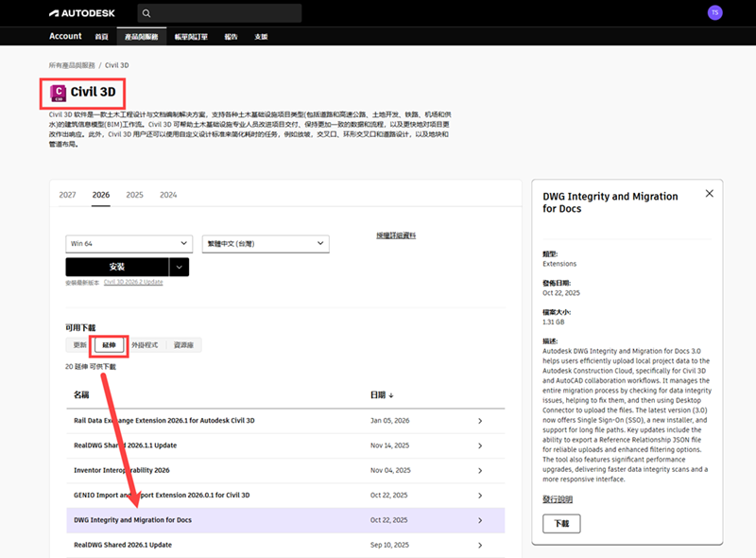Select the 延伸 downloads filter
The width and height of the screenshot is (756, 558).
coord(109,345)
